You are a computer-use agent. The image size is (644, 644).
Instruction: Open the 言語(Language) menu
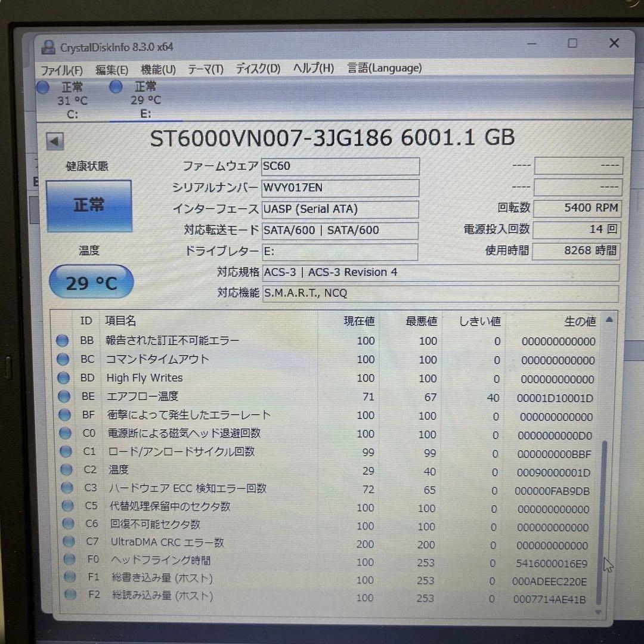tap(384, 68)
